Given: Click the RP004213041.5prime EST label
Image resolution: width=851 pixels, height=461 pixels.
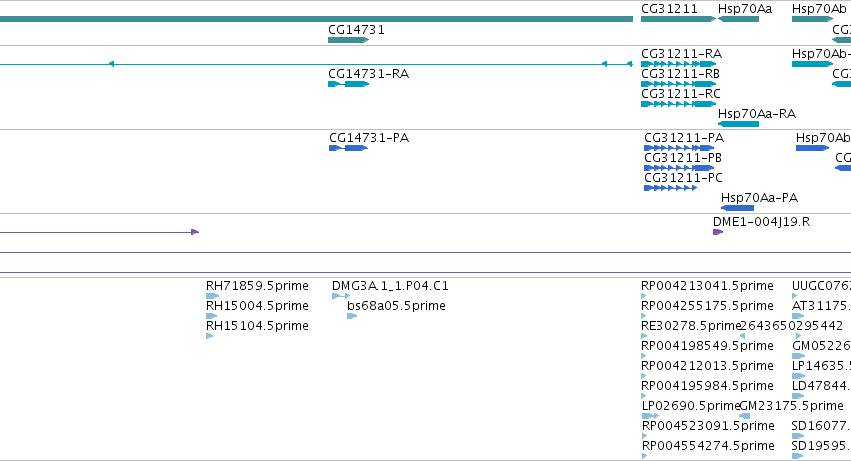Looking at the screenshot, I should click(x=707, y=286).
